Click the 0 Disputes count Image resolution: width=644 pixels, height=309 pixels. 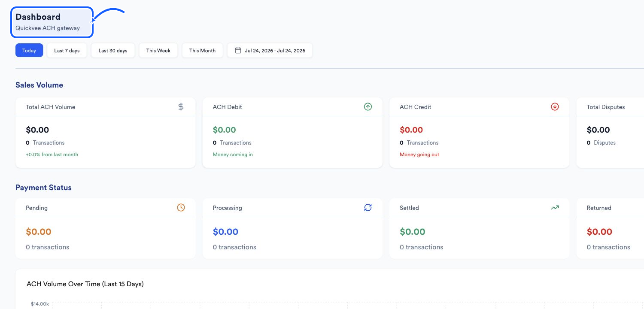click(x=601, y=142)
